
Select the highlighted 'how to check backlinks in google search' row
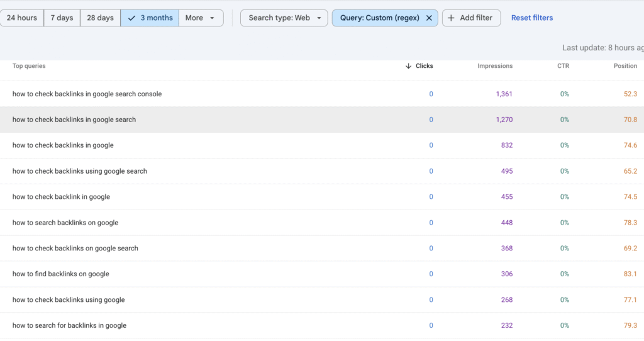click(x=74, y=120)
